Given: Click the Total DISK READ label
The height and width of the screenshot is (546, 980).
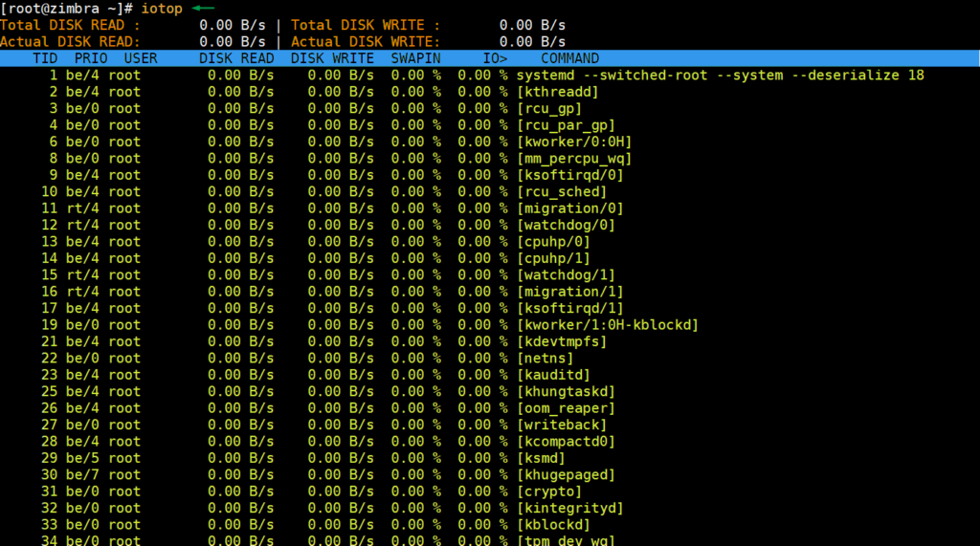Looking at the screenshot, I should pyautogui.click(x=70, y=25).
